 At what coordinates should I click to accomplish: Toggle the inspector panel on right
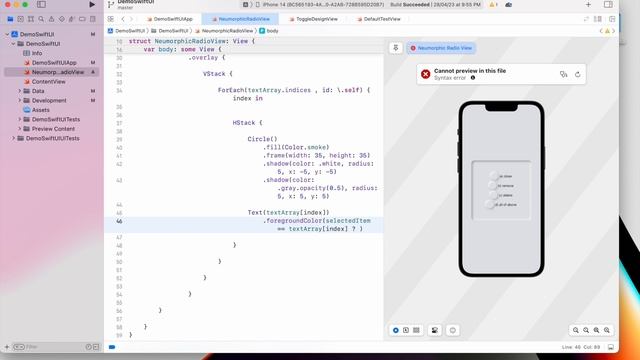[608, 4]
